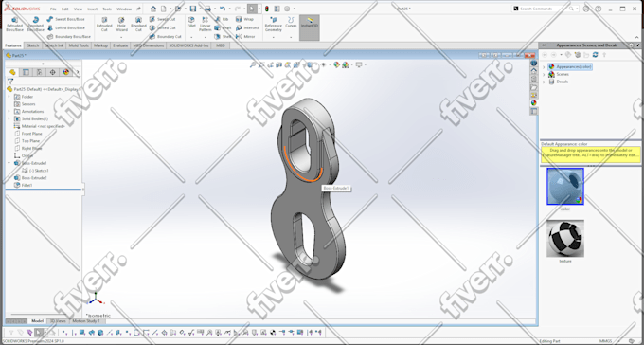
Task: Open the Hole Wizard dropdown arrow
Action: pyautogui.click(x=121, y=37)
